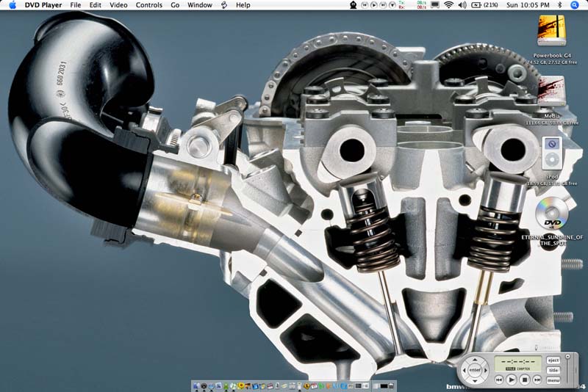This screenshot has width=588, height=392.
Task: Click the DVD controller volume slider knob
Action: [567, 357]
